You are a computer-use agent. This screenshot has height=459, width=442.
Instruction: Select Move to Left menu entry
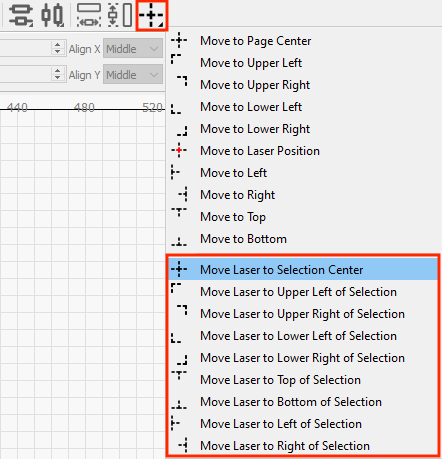[x=303, y=173]
